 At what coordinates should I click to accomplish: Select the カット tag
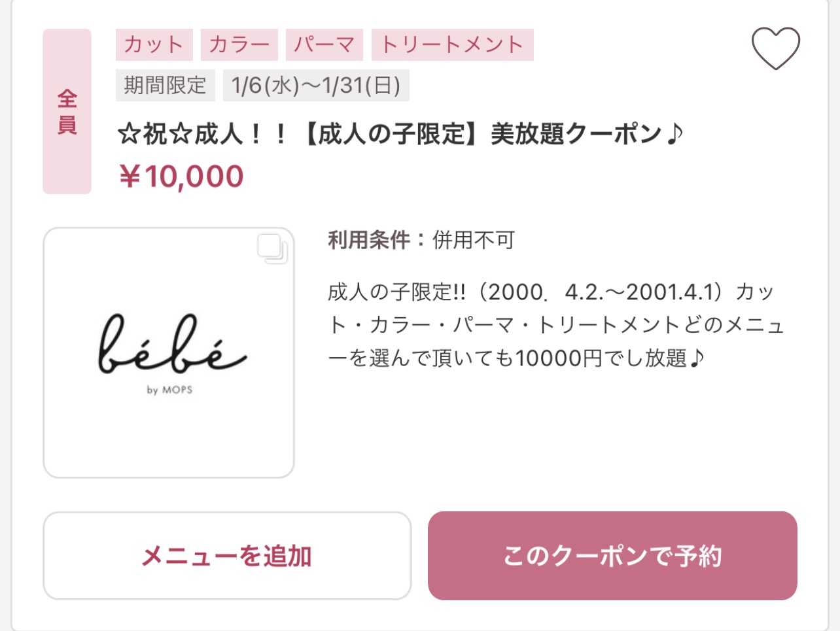154,44
